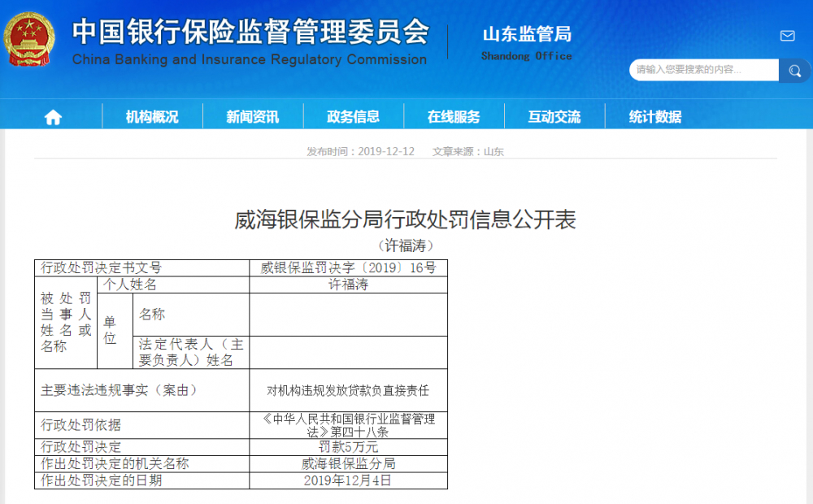Open the 新闻资讯 menu
The height and width of the screenshot is (504, 813).
252,115
